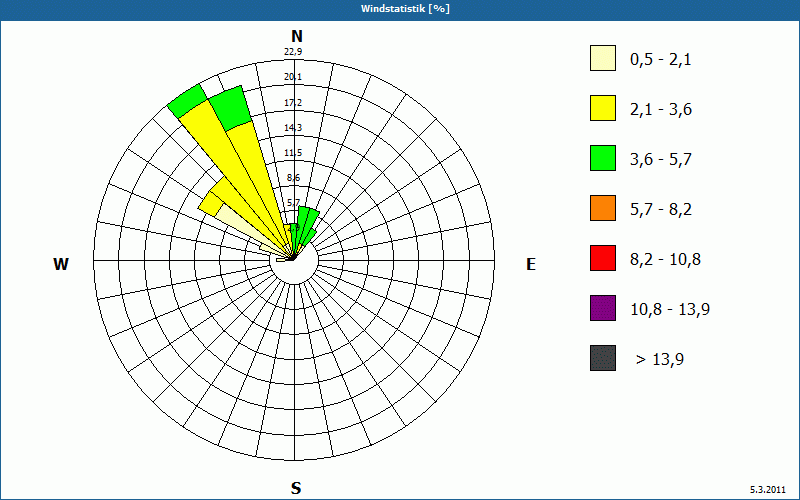Click the N compass label
Image resolution: width=800 pixels, height=500 pixels.
tap(296, 36)
